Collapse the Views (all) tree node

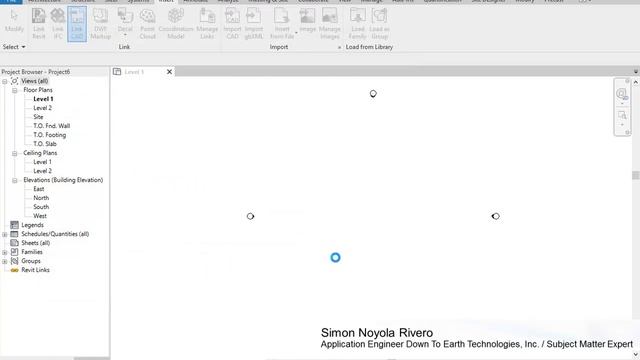5,81
